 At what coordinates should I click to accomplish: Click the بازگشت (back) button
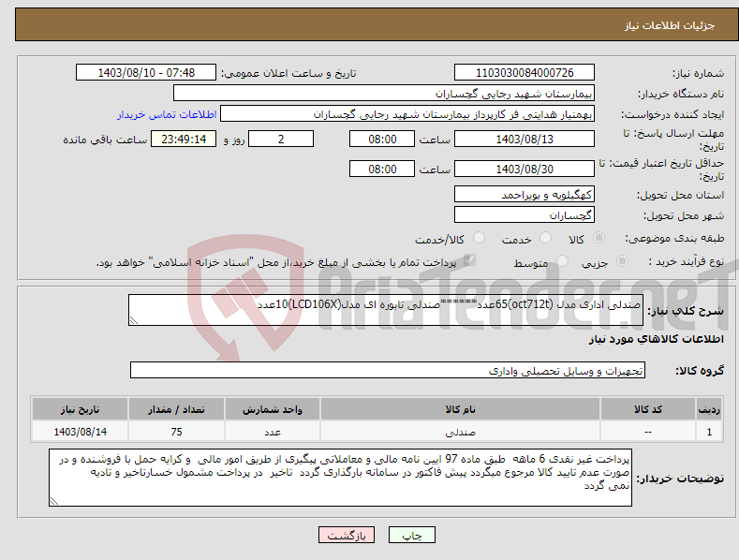tap(347, 535)
